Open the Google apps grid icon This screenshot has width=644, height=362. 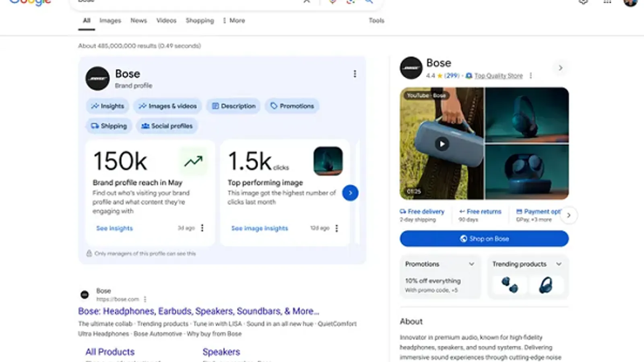click(x=607, y=2)
